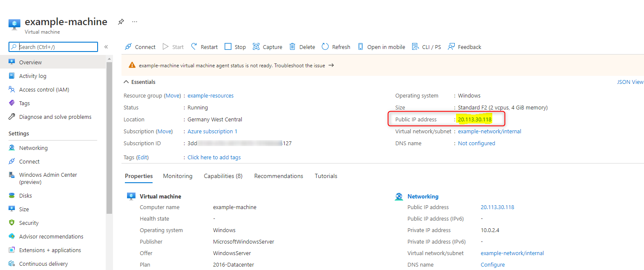Click the private IP 10.0.2.4 value
644x270 pixels.
pos(490,230)
